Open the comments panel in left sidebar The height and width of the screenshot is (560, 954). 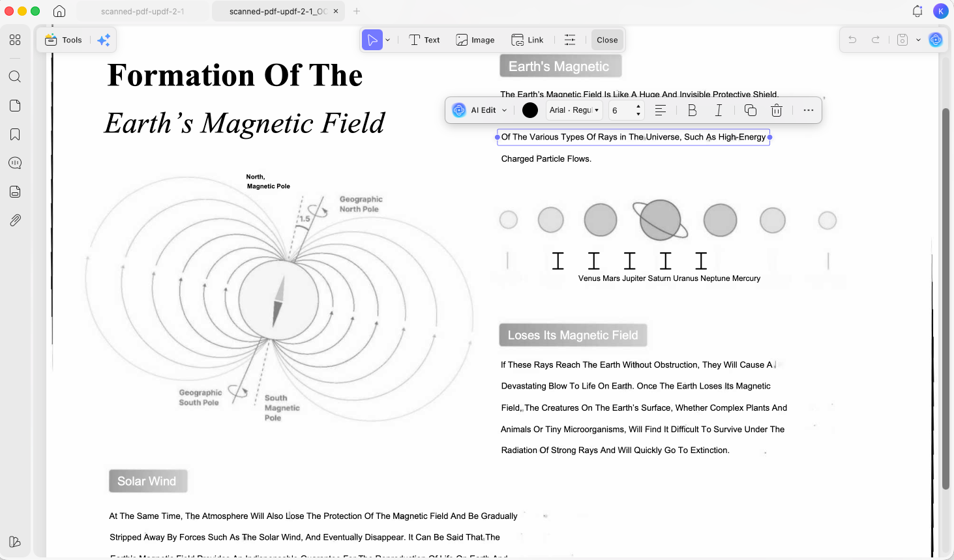[x=15, y=163]
